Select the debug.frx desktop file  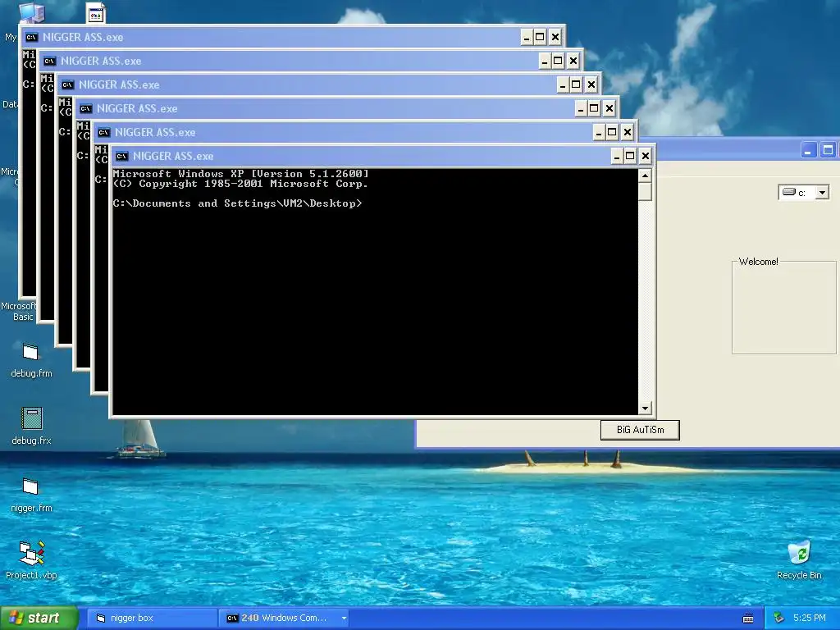click(32, 426)
